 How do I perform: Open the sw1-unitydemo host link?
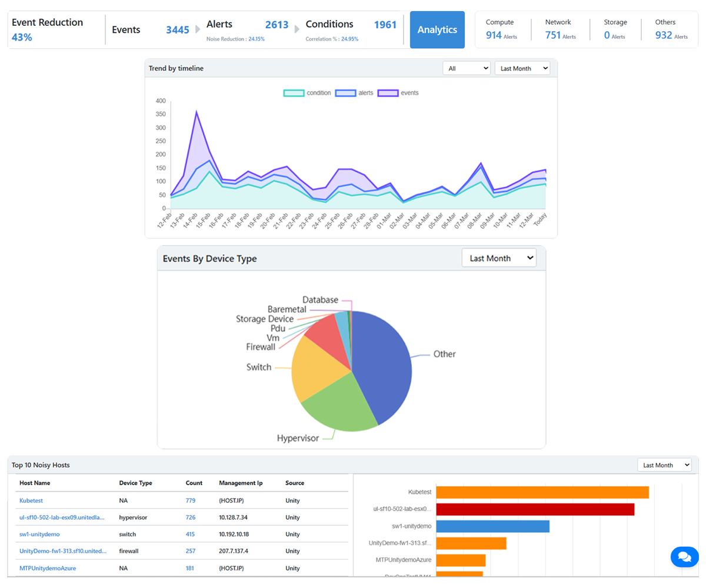pyautogui.click(x=39, y=534)
